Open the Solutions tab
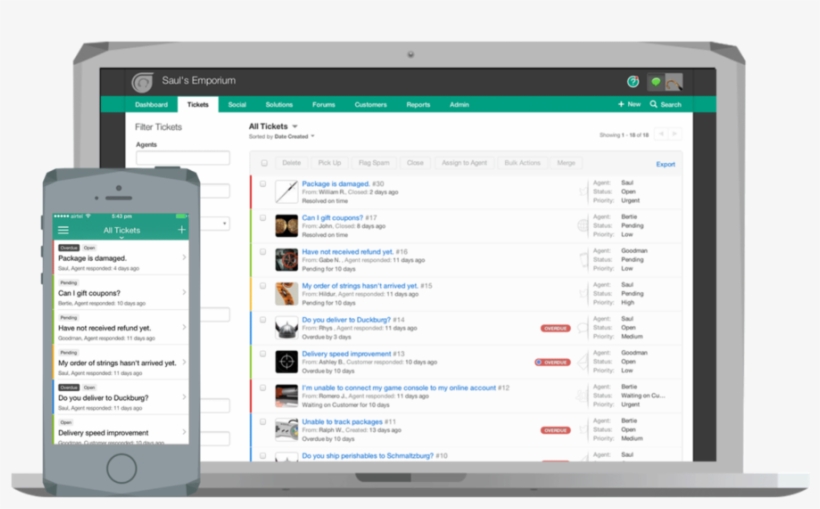This screenshot has height=509, width=820. tap(279, 105)
